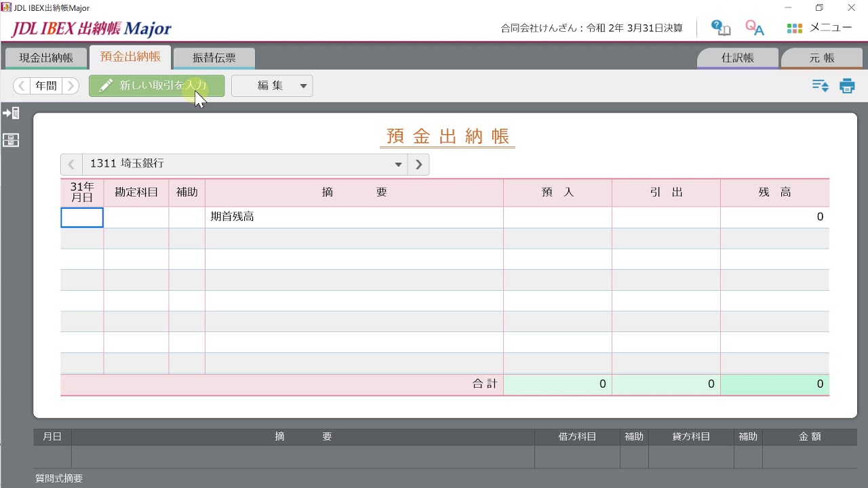Image resolution: width=868 pixels, height=488 pixels.
Task: Switch to 現金出納帳 tab
Action: (x=46, y=58)
